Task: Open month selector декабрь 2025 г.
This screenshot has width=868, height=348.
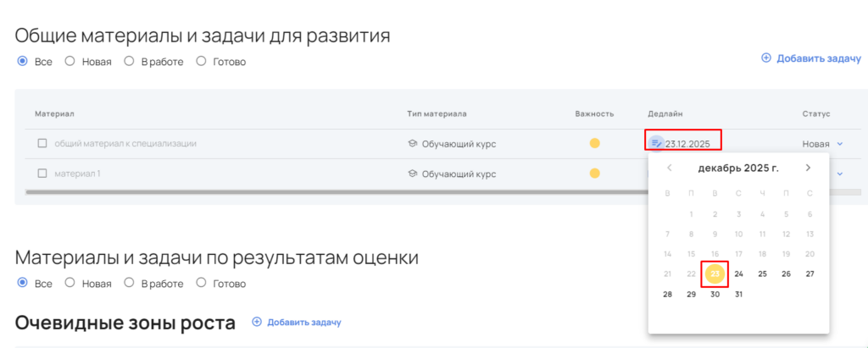Action: 737,168
